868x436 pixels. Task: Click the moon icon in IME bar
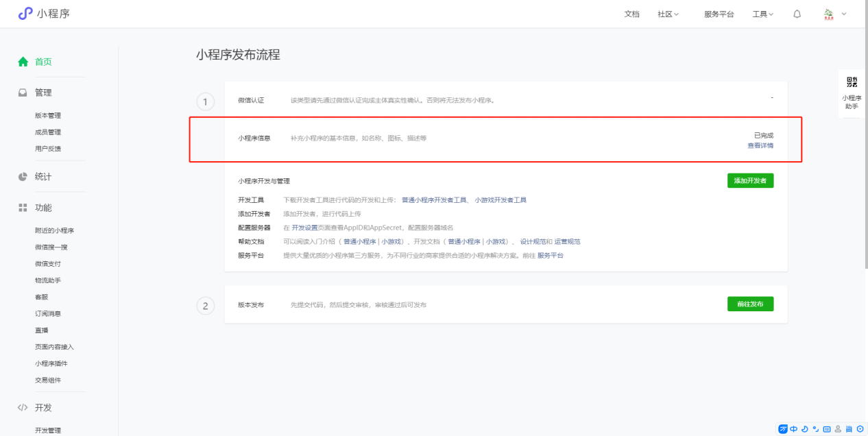(x=804, y=429)
